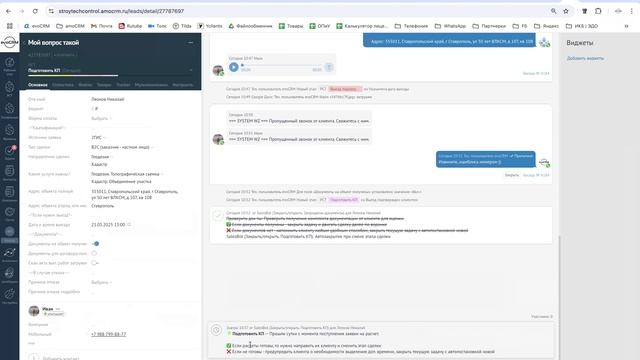Toggle Скан акта вып. работ switch
This screenshot has width=640, height=360.
coord(95,263)
